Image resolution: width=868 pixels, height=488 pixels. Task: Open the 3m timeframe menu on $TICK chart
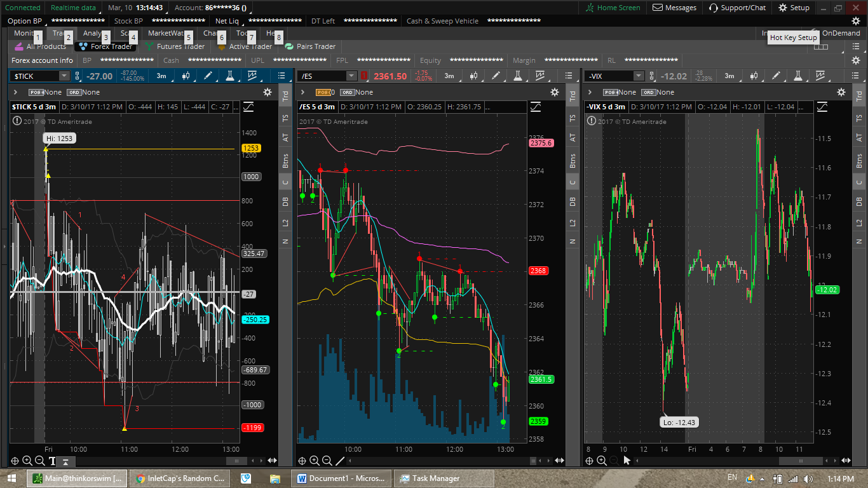[161, 76]
